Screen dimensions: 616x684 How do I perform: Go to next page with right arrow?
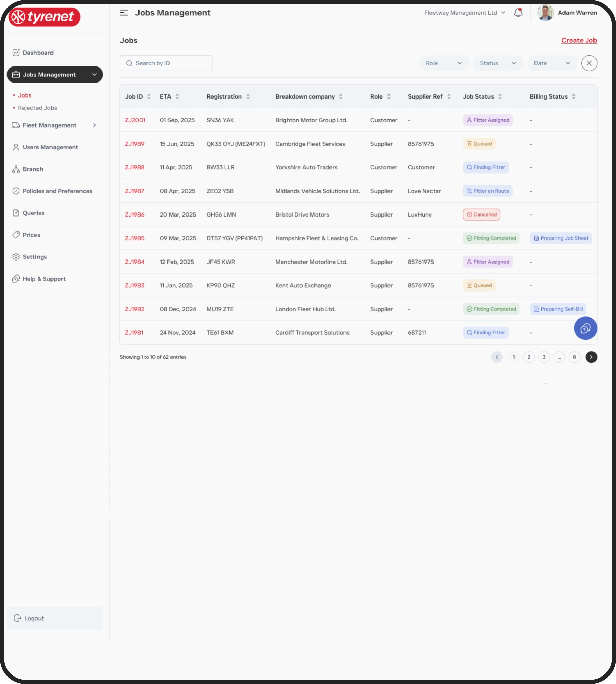click(x=591, y=357)
